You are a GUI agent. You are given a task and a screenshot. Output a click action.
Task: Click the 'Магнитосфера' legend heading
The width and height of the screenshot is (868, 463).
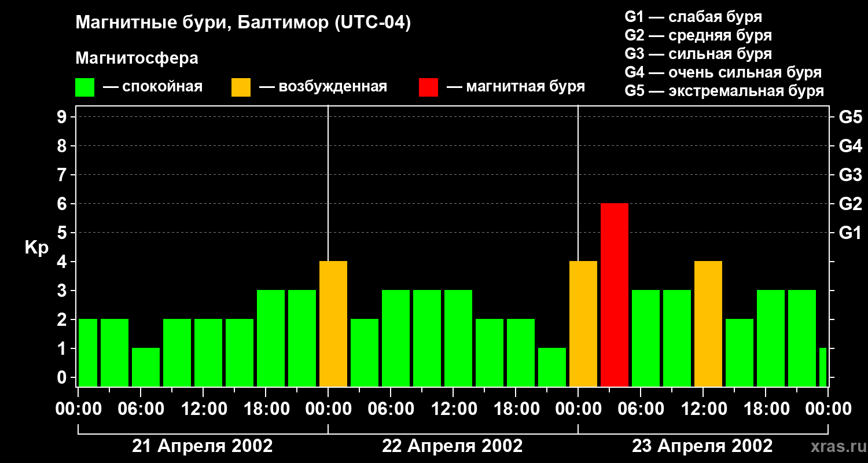click(137, 58)
